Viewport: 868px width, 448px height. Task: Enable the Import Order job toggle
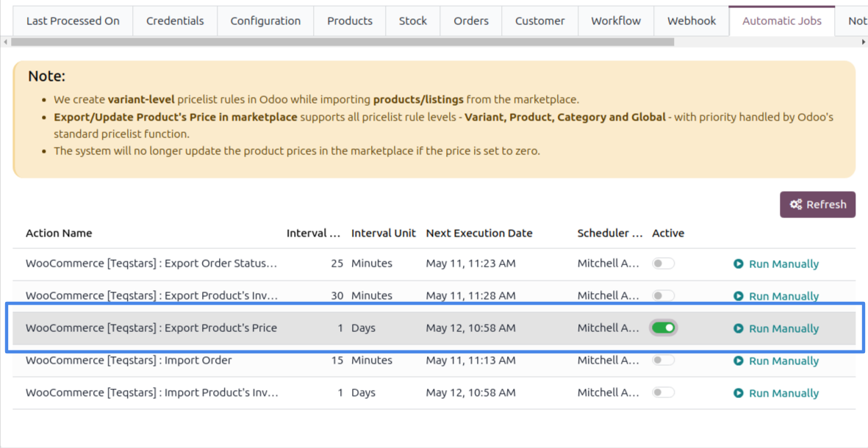click(x=663, y=360)
